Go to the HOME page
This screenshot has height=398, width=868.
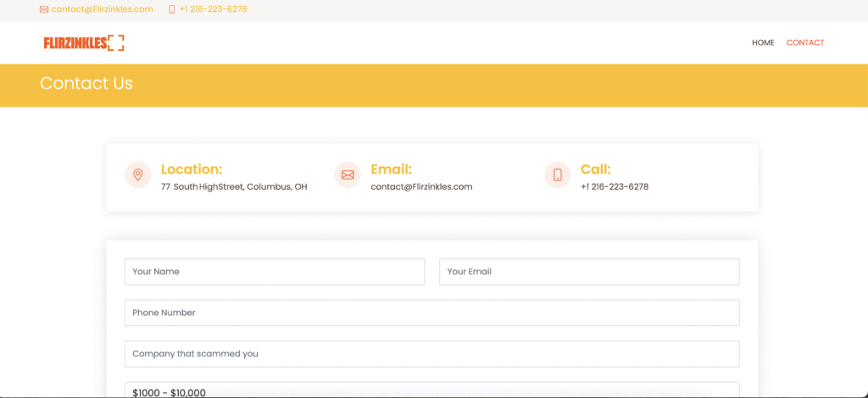763,42
